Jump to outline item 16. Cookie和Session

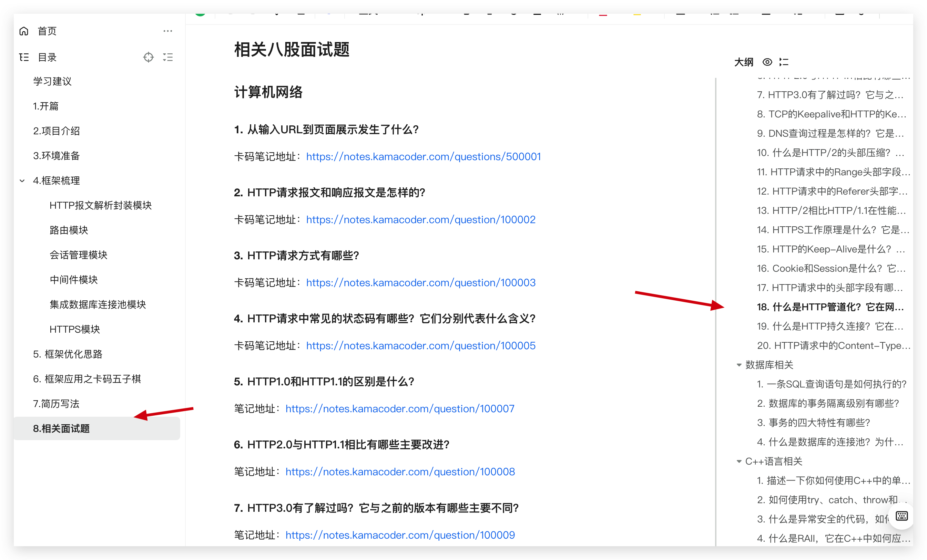click(832, 269)
